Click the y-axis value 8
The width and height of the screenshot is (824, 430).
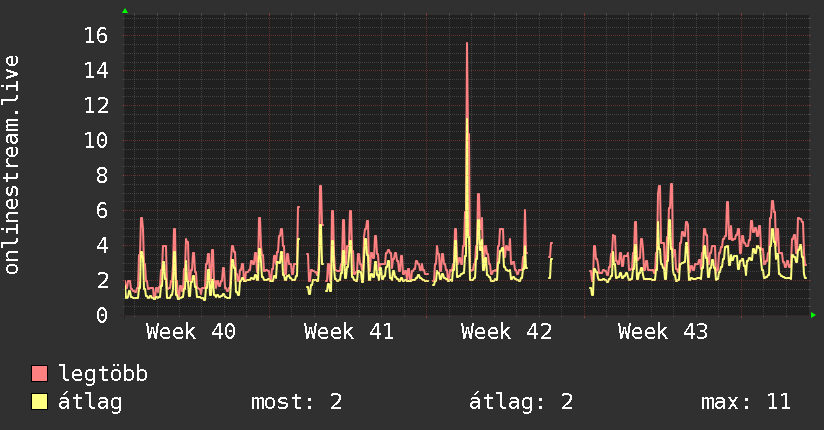102,176
